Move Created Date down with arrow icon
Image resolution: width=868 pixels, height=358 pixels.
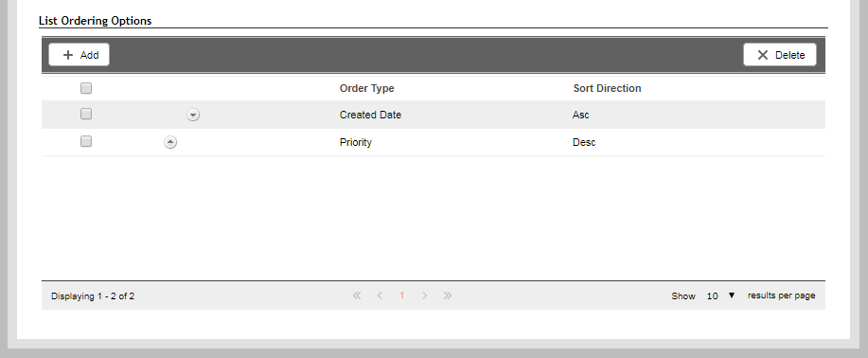click(193, 115)
